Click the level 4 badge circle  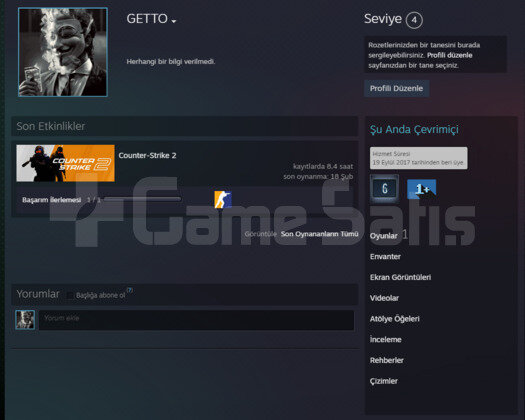tap(414, 20)
